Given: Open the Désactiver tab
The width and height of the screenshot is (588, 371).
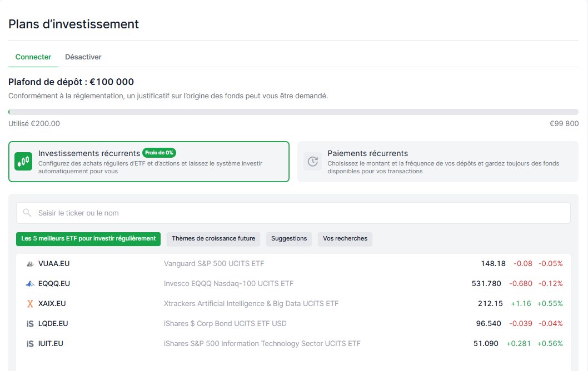Looking at the screenshot, I should (x=83, y=57).
